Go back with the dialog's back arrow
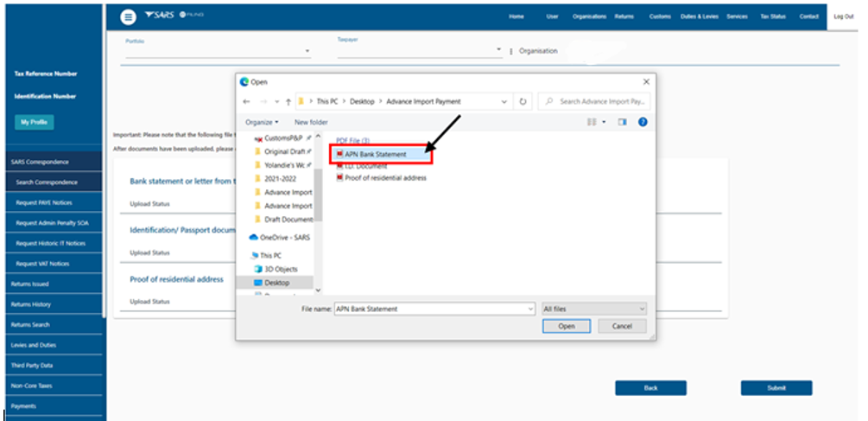The image size is (868, 421). point(247,101)
